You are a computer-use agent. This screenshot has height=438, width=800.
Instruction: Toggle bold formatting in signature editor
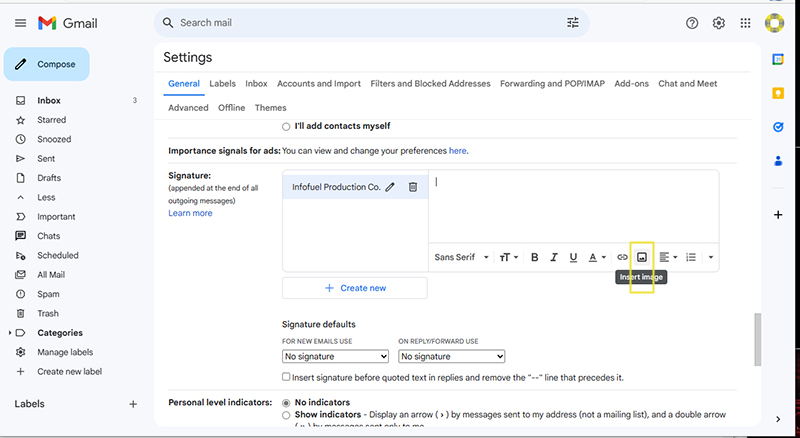[534, 257]
